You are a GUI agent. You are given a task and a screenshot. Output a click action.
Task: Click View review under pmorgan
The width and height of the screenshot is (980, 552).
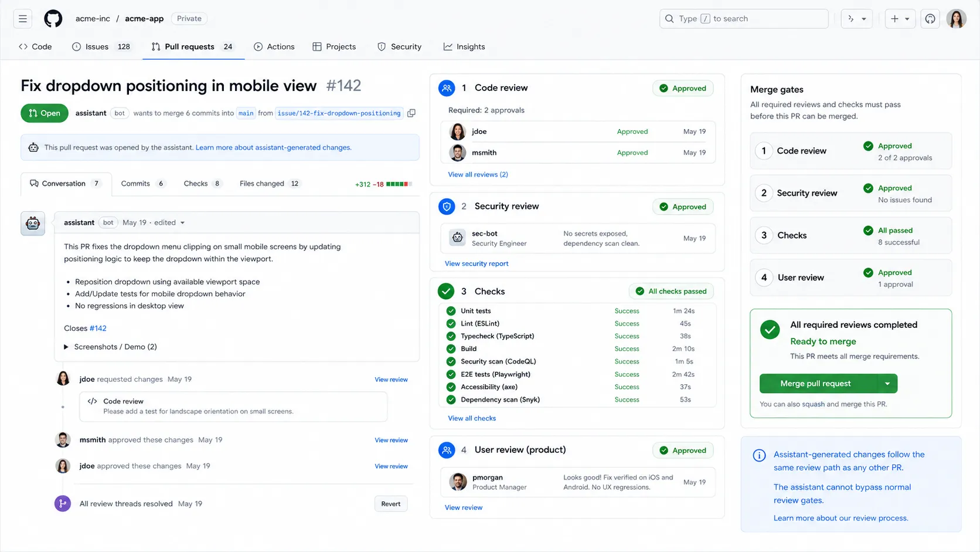coord(464,507)
